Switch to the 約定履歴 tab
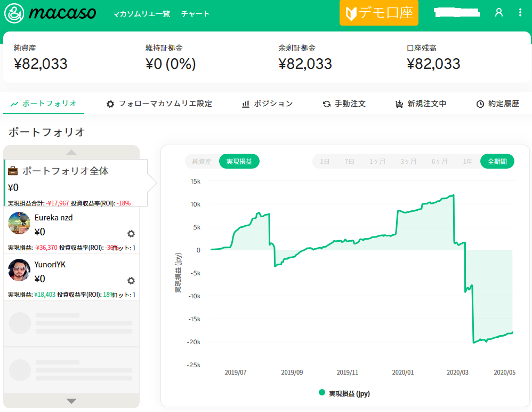Image resolution: width=532 pixels, height=412 pixels. click(497, 104)
